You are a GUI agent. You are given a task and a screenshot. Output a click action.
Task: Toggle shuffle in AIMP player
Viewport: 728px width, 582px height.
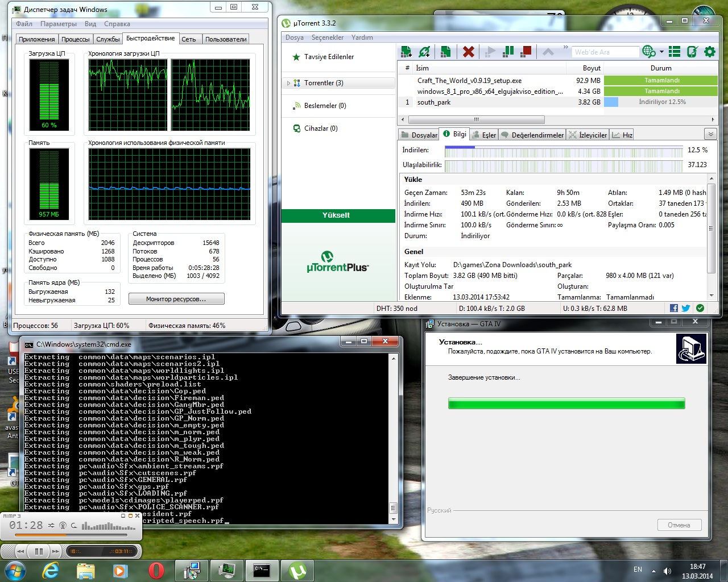tap(51, 526)
